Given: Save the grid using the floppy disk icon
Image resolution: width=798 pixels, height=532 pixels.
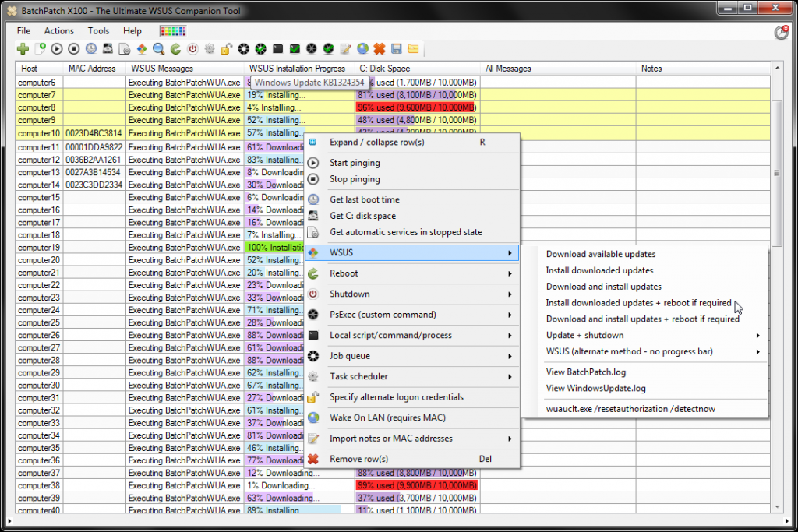Looking at the screenshot, I should pyautogui.click(x=396, y=48).
